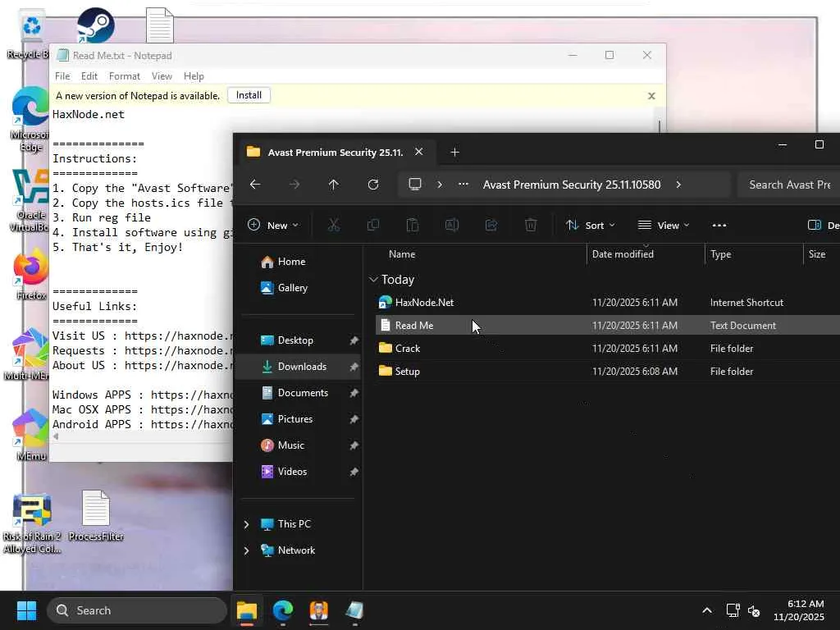Click the Cut scissors icon in Explorer toolbar
The image size is (840, 630).
click(x=333, y=225)
